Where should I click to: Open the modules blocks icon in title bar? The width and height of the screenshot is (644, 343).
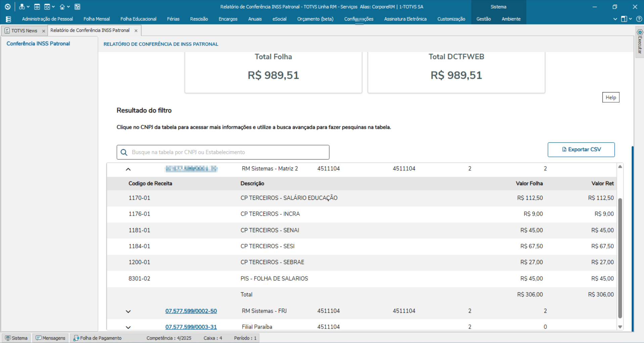22,7
